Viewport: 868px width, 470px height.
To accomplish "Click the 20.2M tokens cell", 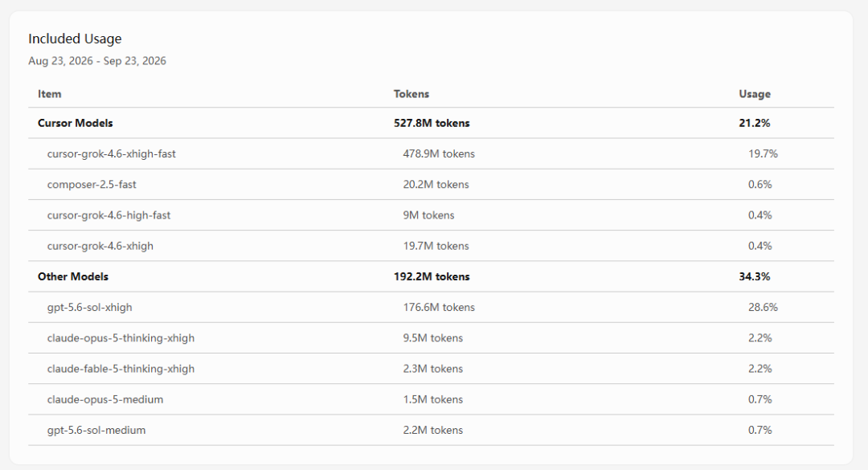I will 436,184.
